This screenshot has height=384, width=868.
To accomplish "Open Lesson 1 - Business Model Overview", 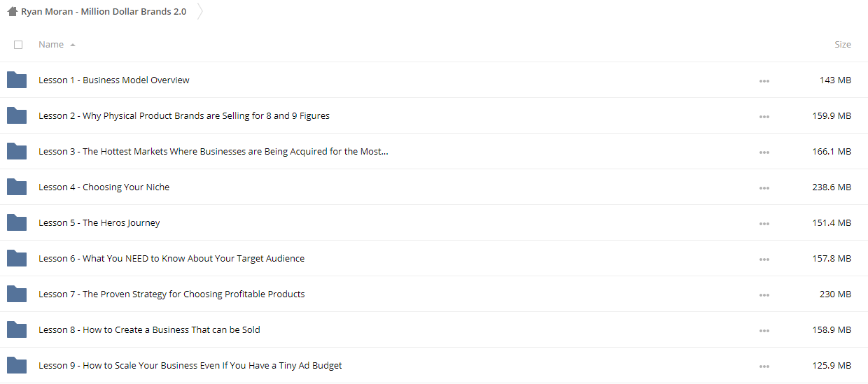I will point(114,80).
